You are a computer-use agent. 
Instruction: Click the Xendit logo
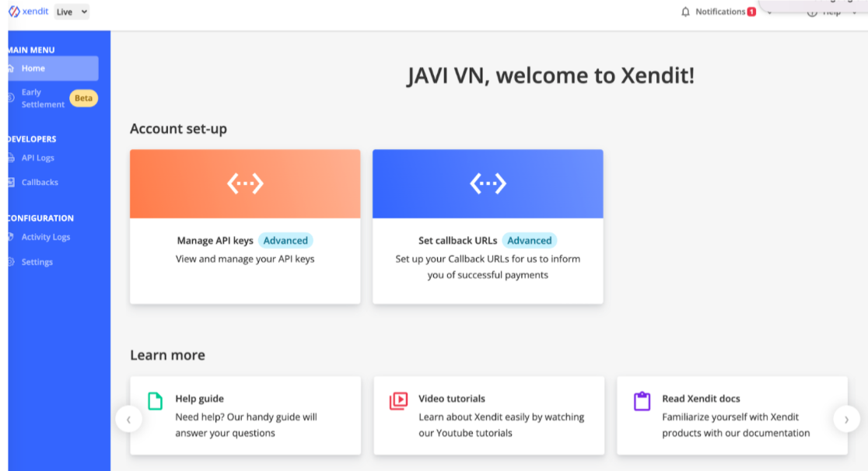pos(28,11)
